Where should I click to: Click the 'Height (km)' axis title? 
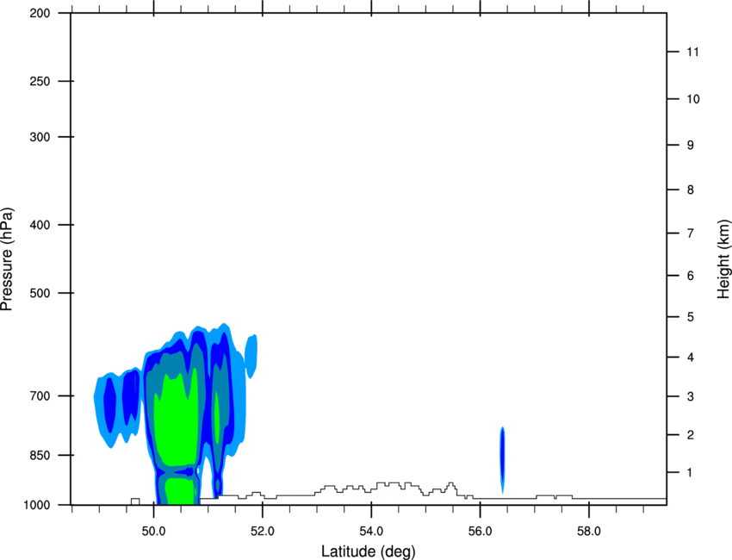point(723,259)
